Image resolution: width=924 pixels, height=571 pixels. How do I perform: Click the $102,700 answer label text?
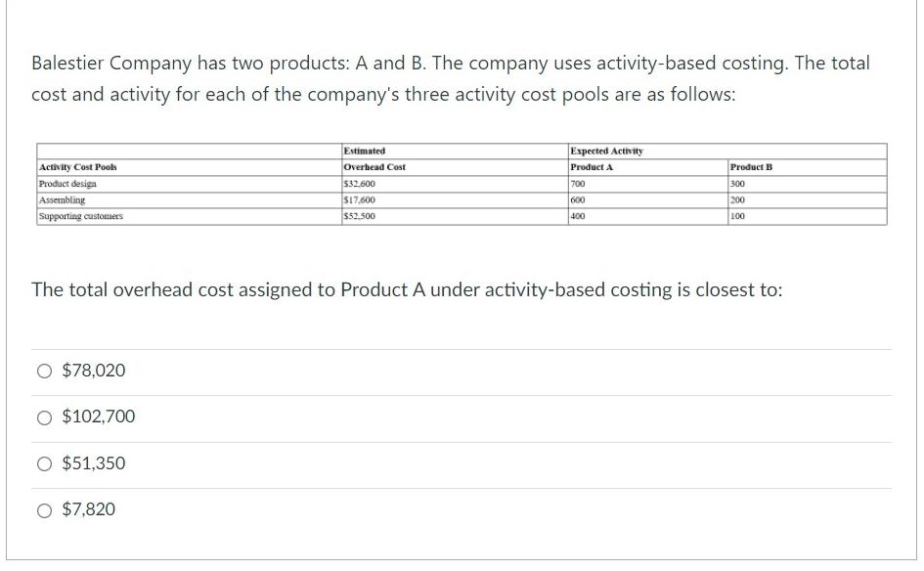click(99, 417)
